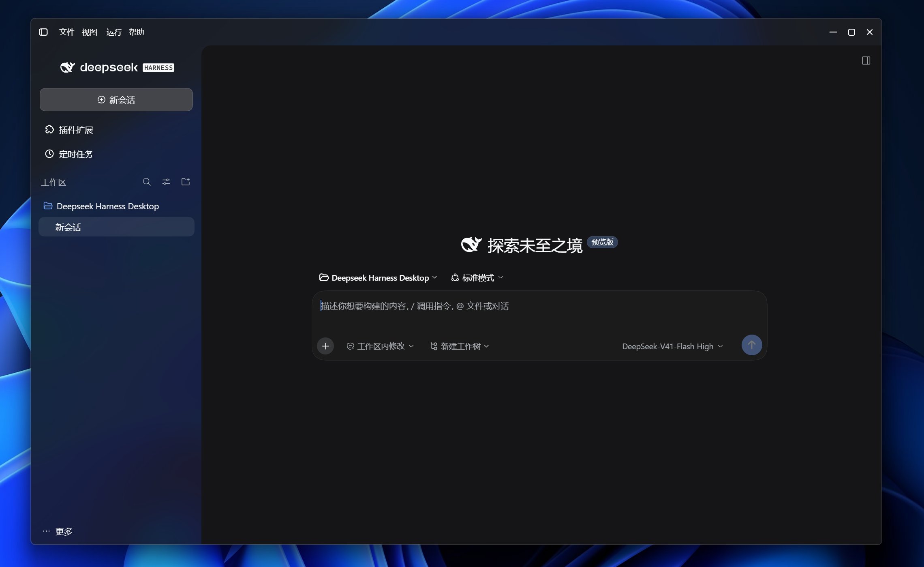Open 定时任务 scheduled tasks

coord(69,154)
